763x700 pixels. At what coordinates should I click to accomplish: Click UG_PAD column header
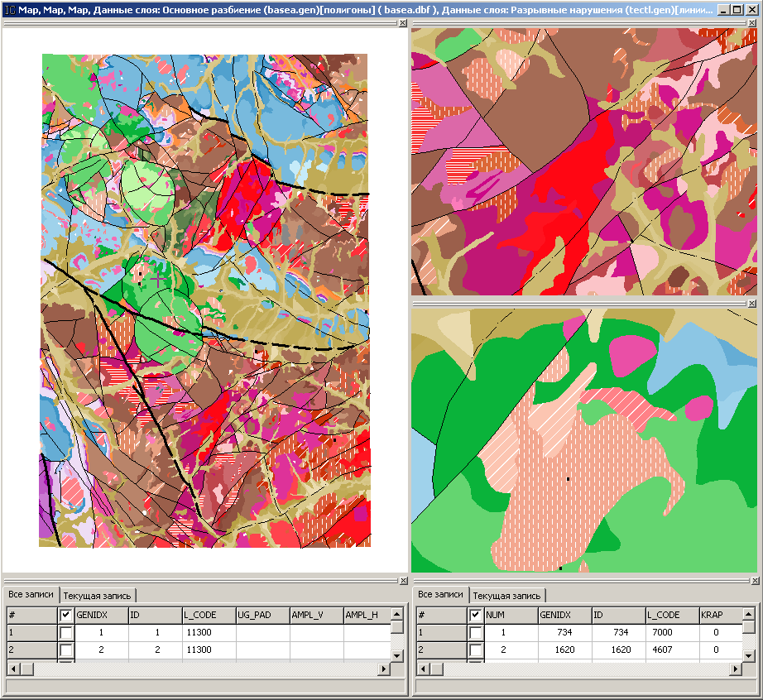point(263,616)
